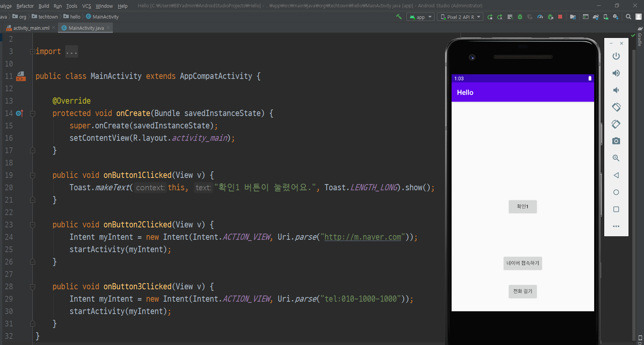This screenshot has width=644, height=345.
Task: Click the Apply Changes and Restart Activity icon
Action: pos(490,17)
